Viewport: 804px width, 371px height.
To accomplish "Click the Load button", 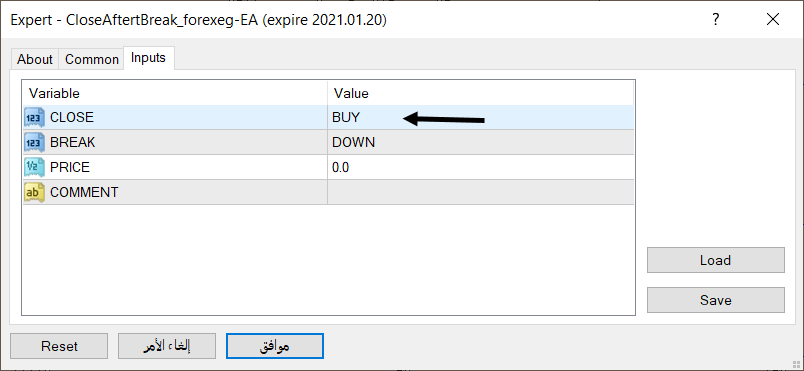I will click(x=715, y=260).
